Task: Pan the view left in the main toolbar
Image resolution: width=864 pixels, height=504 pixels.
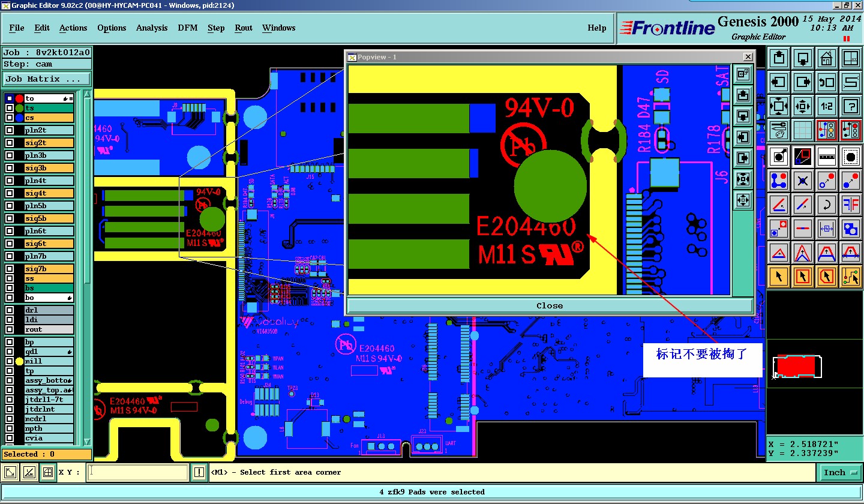Action: pos(779,82)
